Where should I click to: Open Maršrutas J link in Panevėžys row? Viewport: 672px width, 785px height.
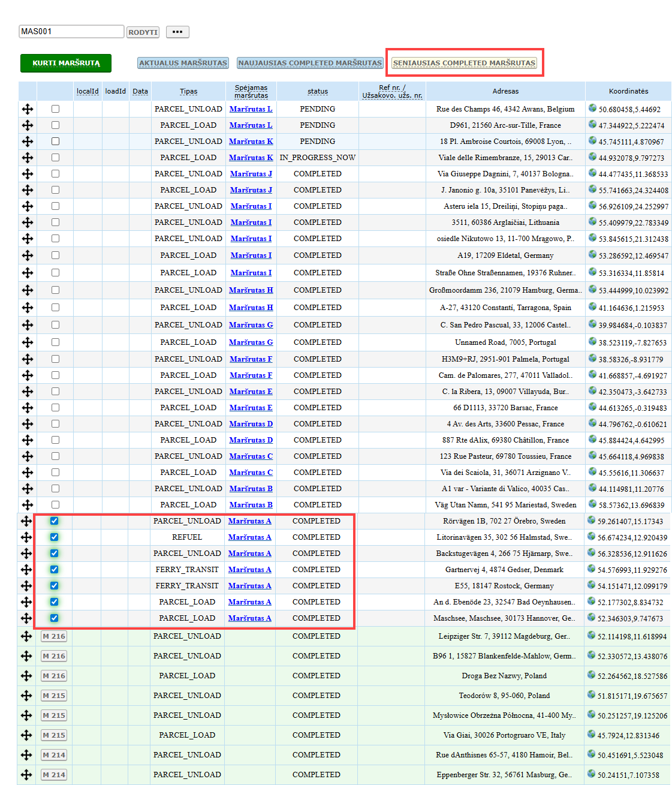tap(251, 190)
